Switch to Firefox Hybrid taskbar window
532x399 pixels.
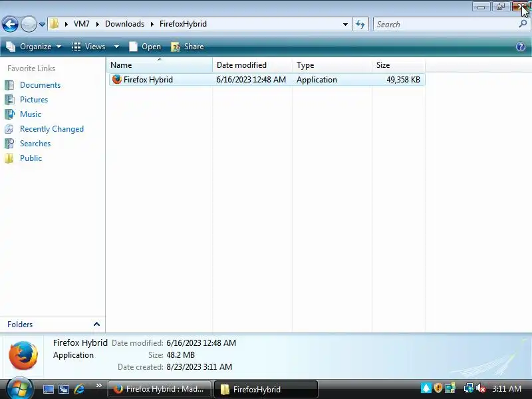point(159,389)
